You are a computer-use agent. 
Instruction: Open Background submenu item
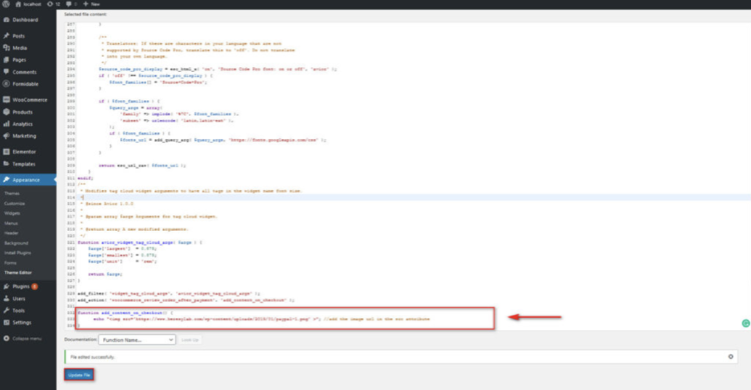pos(16,243)
